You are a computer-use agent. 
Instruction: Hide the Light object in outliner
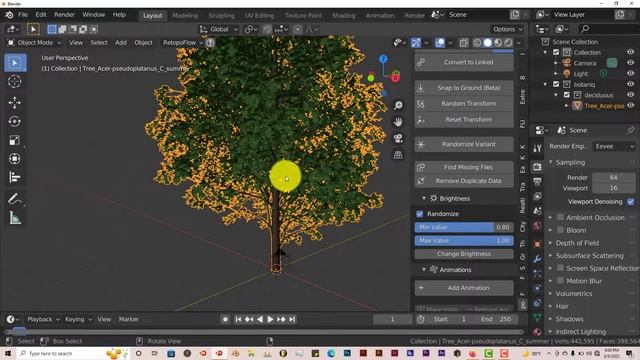(631, 73)
